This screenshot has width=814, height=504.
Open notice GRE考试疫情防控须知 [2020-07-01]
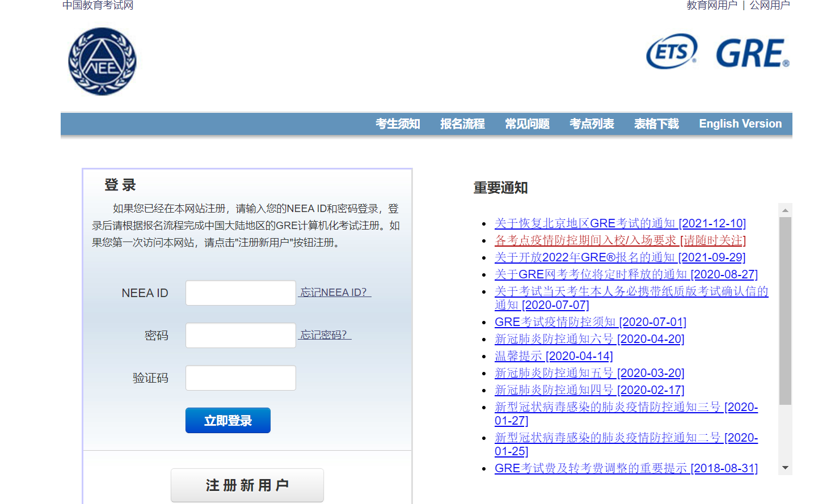tap(591, 322)
